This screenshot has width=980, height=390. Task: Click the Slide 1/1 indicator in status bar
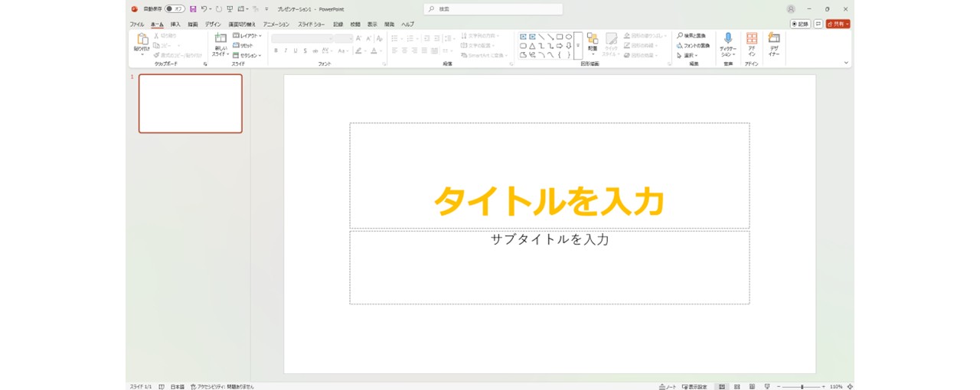coord(140,386)
